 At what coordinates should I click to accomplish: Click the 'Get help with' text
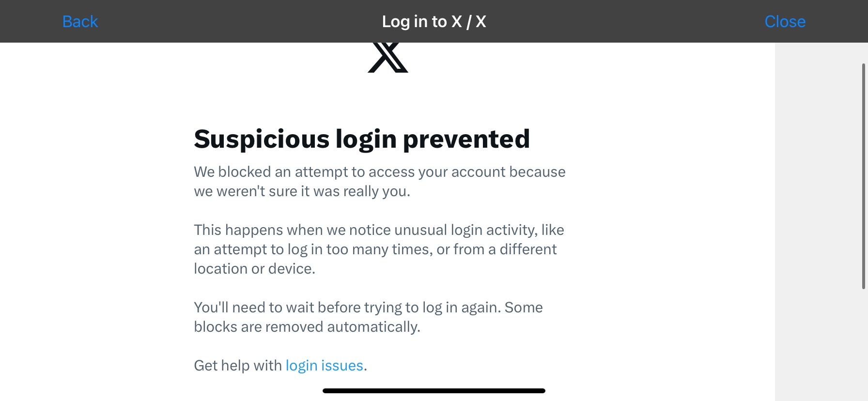pos(238,365)
